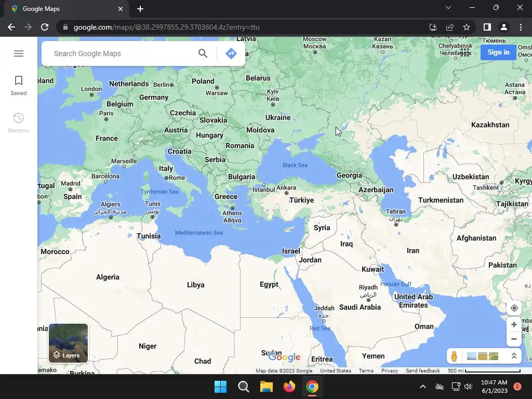Click the Egypt country label
The width and height of the screenshot is (532, 399).
pos(269,285)
